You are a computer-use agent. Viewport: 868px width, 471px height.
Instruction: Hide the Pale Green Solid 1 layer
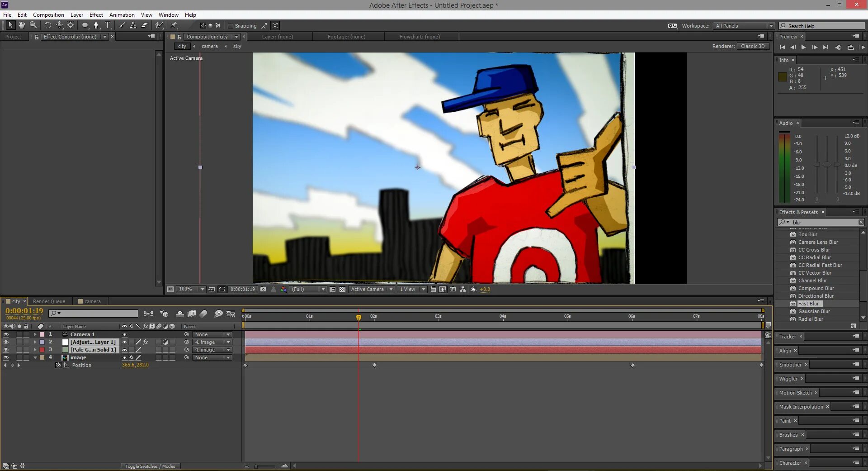pos(6,350)
